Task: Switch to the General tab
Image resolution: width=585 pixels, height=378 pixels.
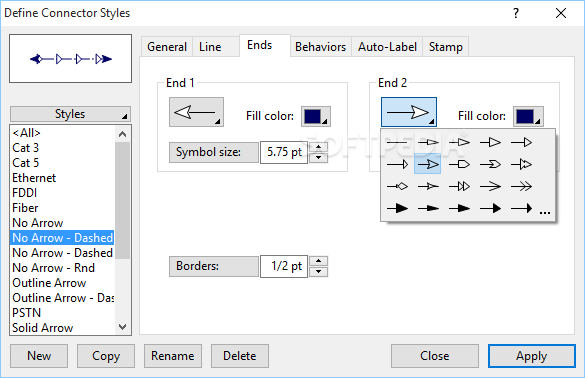Action: click(x=167, y=47)
